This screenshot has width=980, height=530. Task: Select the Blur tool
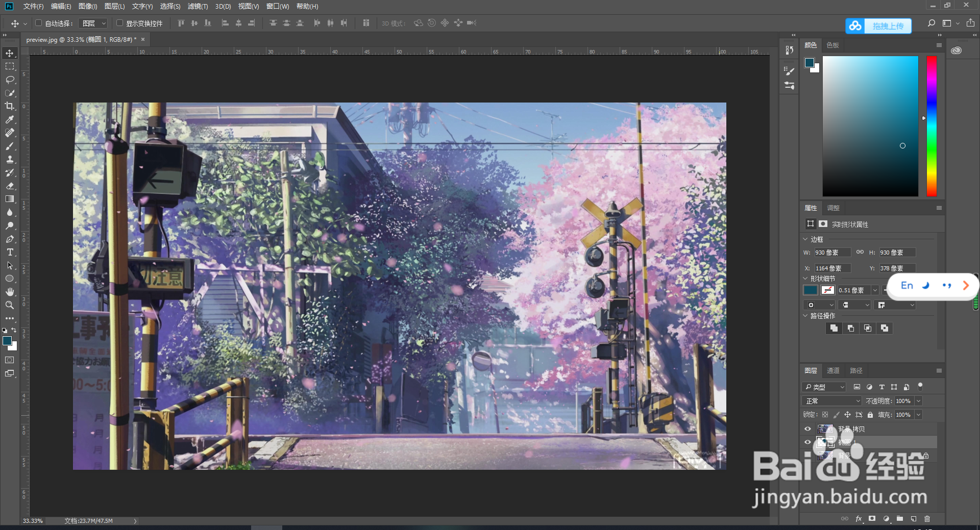[x=10, y=212]
